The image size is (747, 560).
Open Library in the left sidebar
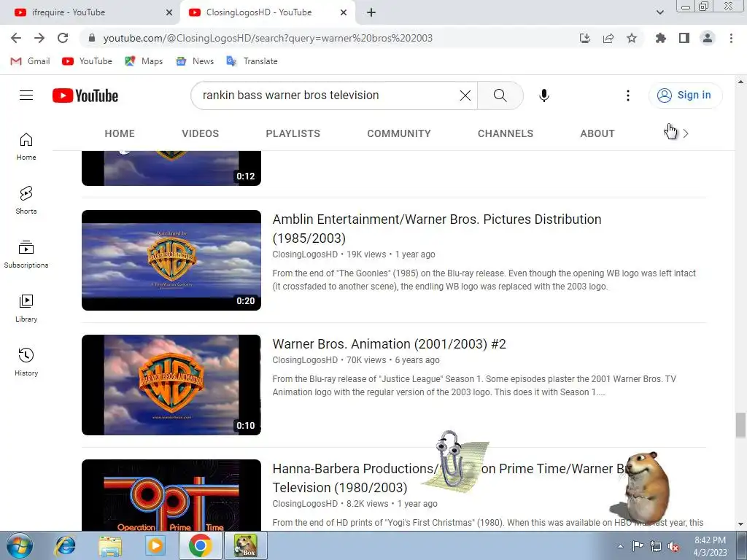click(26, 308)
